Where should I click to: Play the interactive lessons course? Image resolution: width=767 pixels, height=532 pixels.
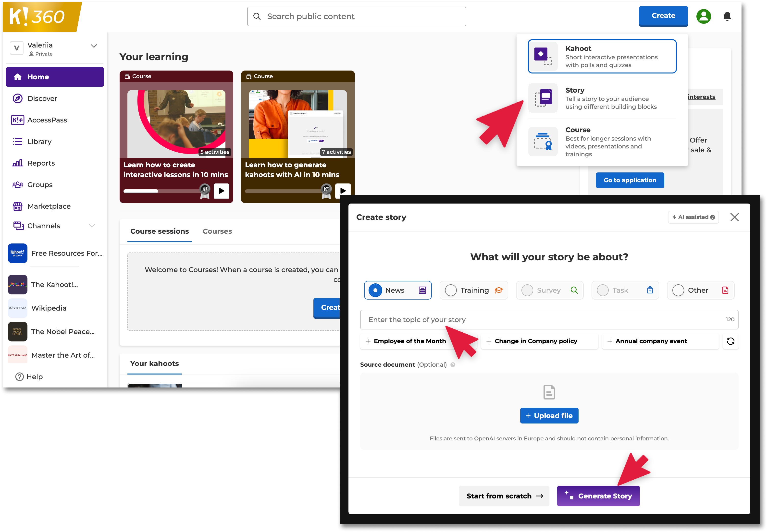221,191
